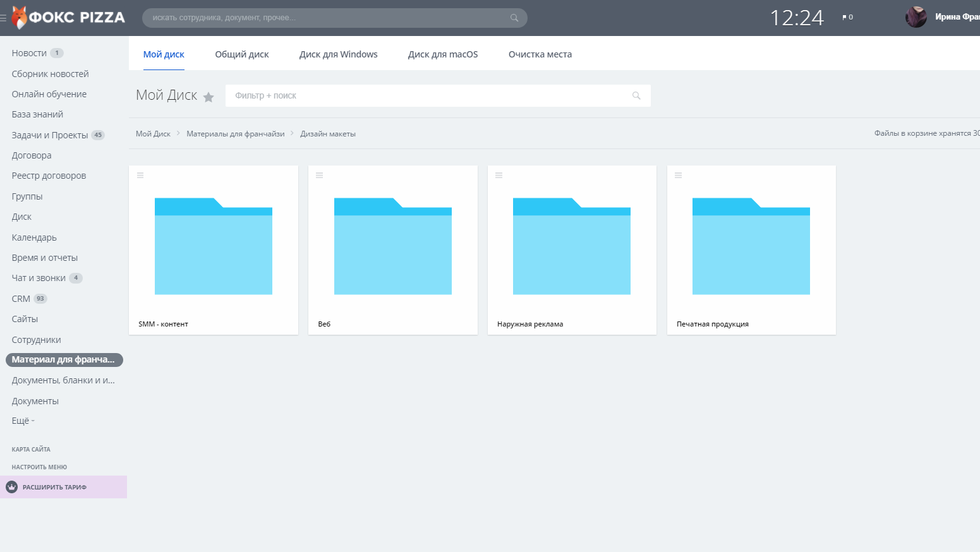This screenshot has height=552, width=980.
Task: Click the 45 badge on Задачи и Проекты
Action: coord(98,135)
